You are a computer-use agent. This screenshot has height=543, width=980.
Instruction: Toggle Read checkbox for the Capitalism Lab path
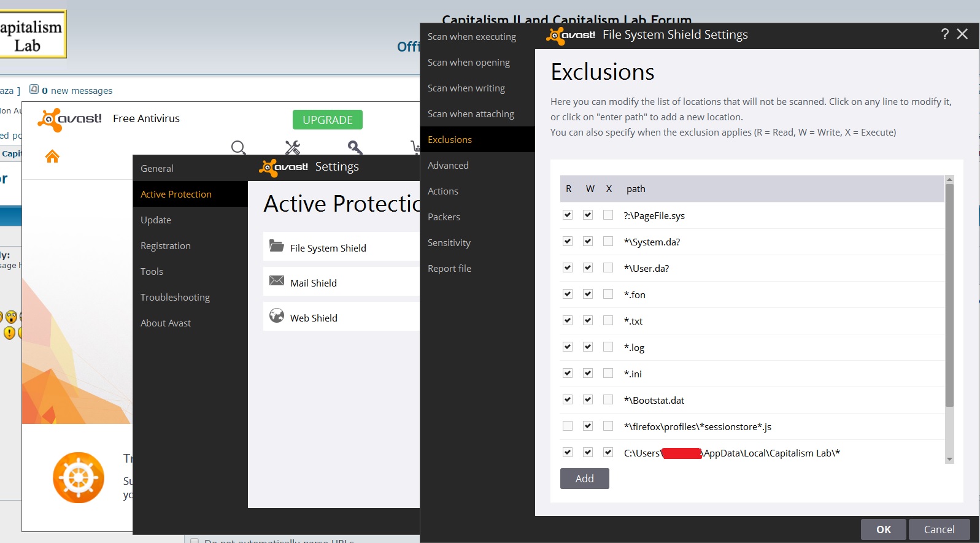tap(568, 452)
